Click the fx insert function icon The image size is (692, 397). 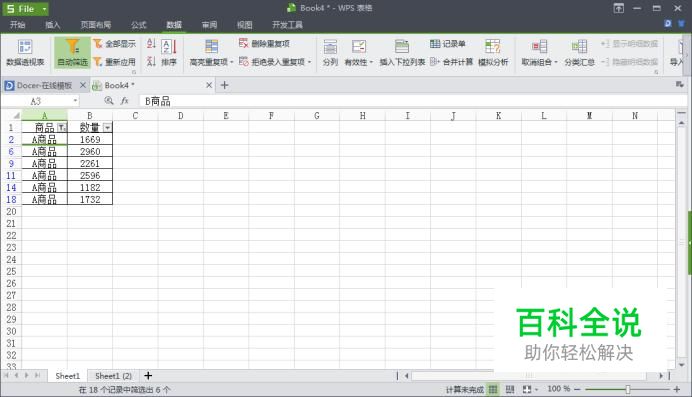click(124, 101)
